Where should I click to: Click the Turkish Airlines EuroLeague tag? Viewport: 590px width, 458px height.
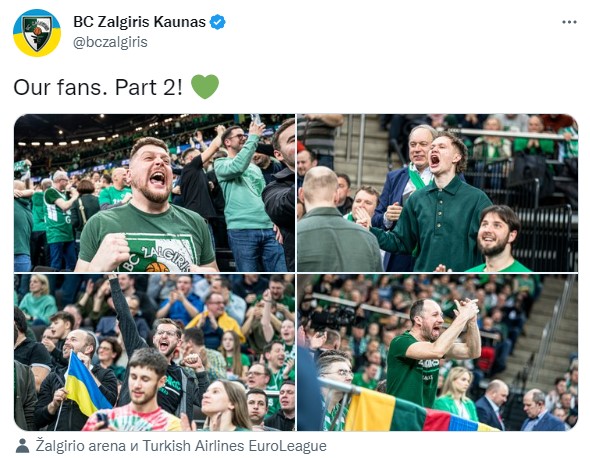pyautogui.click(x=234, y=446)
